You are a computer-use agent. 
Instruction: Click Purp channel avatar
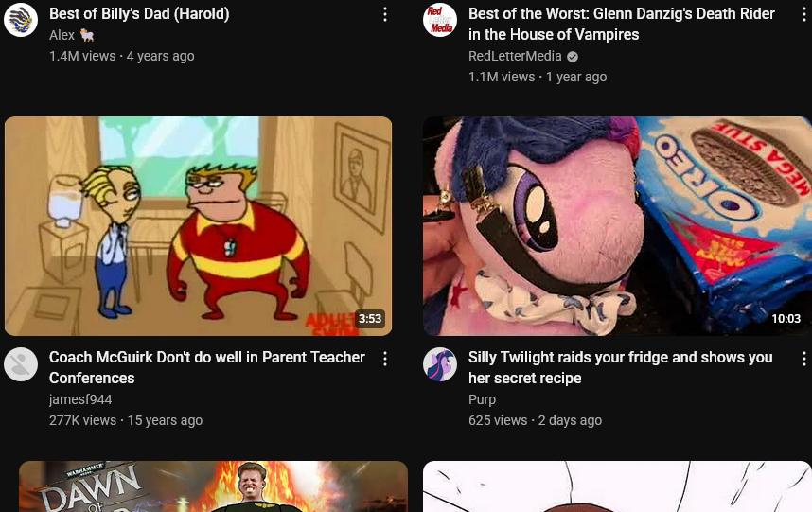440,364
